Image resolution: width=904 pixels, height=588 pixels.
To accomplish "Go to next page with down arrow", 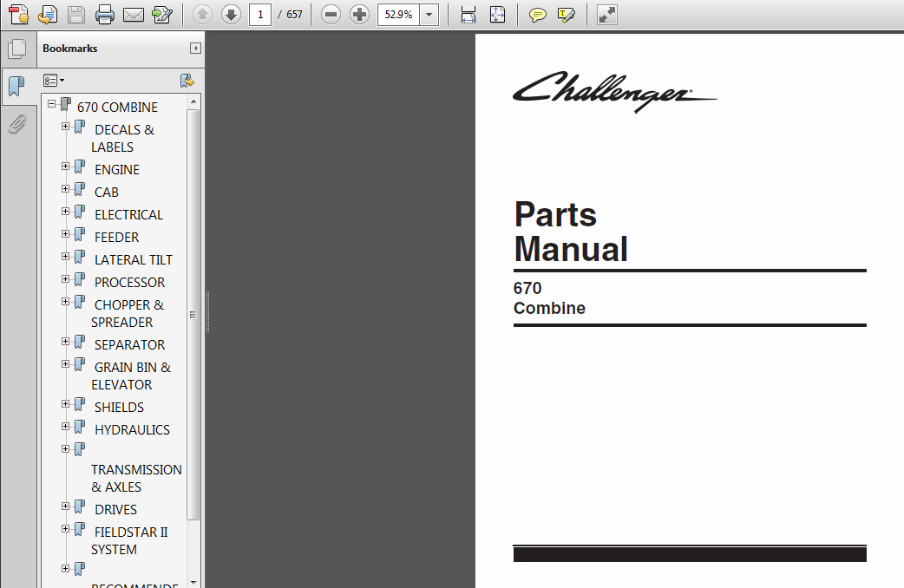I will [231, 15].
